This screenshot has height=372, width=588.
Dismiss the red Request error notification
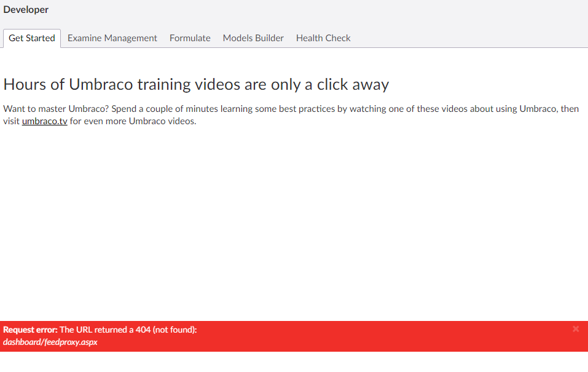pos(576,329)
